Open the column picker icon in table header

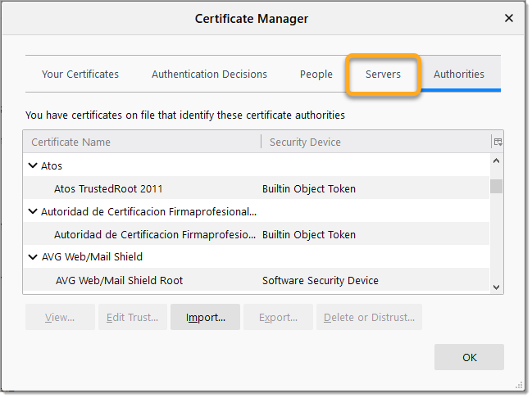[497, 142]
